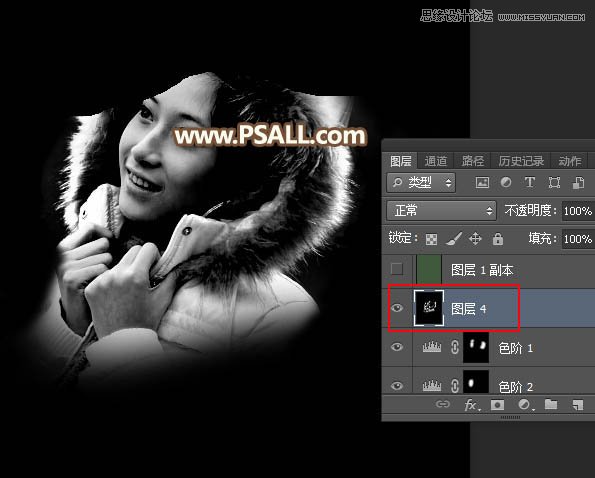Select the 色阶 1 layer mask thumbnail
Image resolution: width=595 pixels, height=478 pixels.
(476, 347)
